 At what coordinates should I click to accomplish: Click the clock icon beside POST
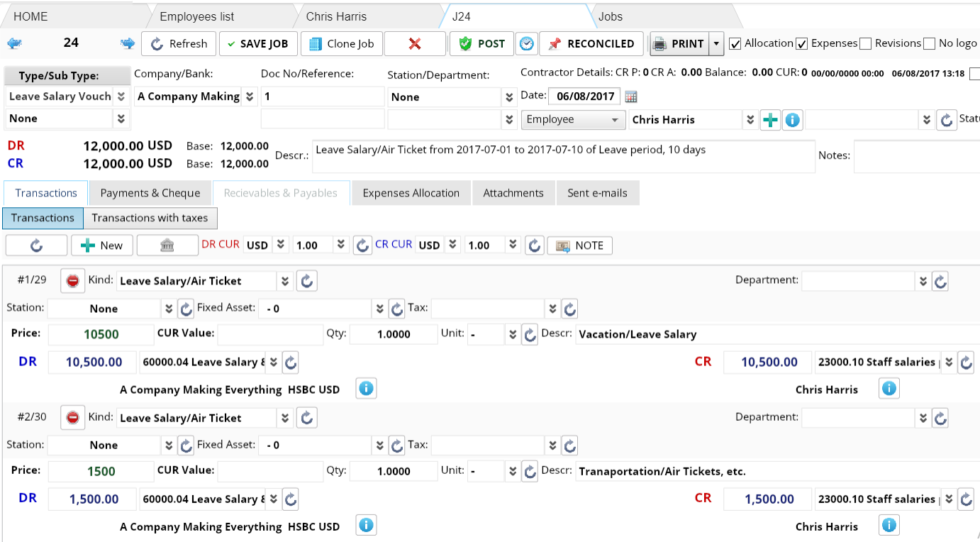(526, 44)
